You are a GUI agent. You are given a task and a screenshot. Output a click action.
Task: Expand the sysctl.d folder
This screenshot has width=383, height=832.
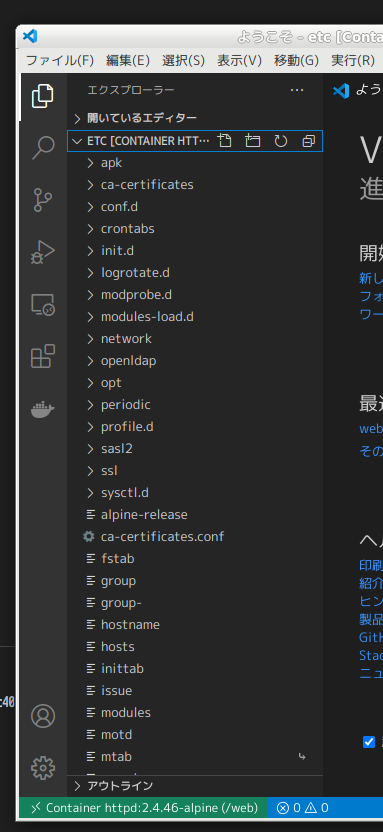coord(195,493)
